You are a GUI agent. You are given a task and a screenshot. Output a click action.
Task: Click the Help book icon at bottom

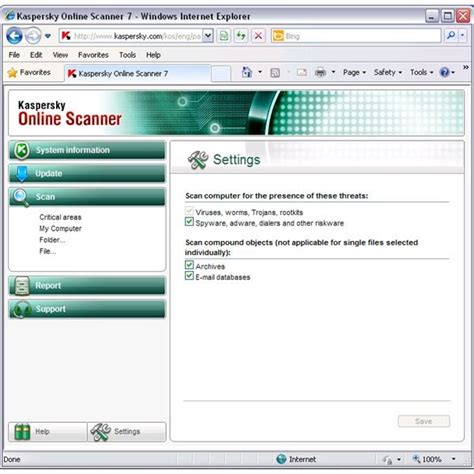click(23, 432)
